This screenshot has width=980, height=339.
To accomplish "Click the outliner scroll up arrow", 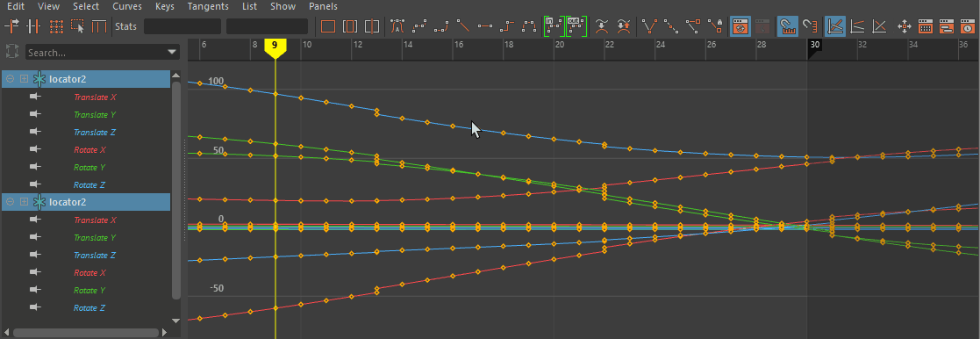I will coord(176,76).
